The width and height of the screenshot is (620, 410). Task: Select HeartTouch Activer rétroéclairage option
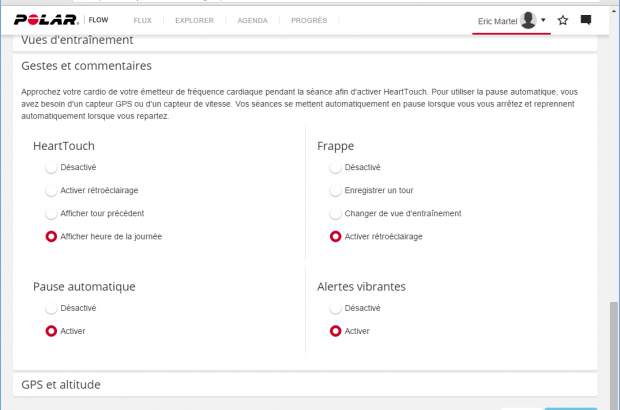pos(51,190)
